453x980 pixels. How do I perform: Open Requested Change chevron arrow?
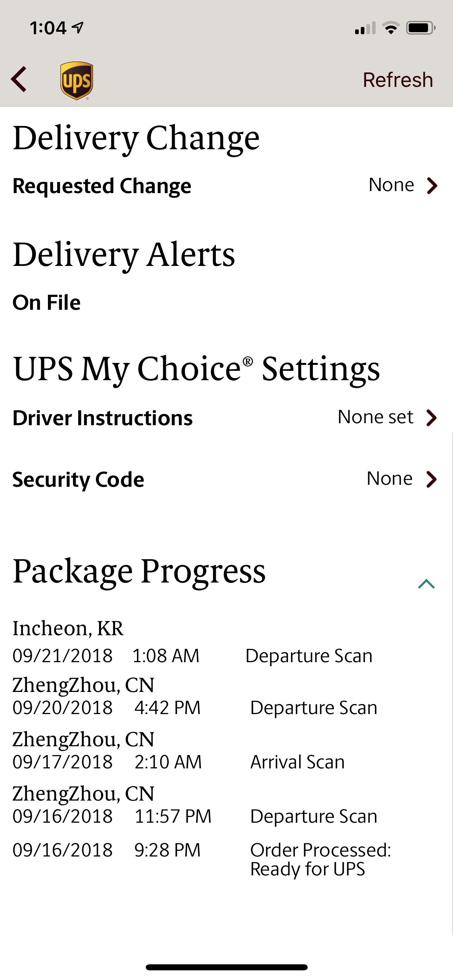432,185
